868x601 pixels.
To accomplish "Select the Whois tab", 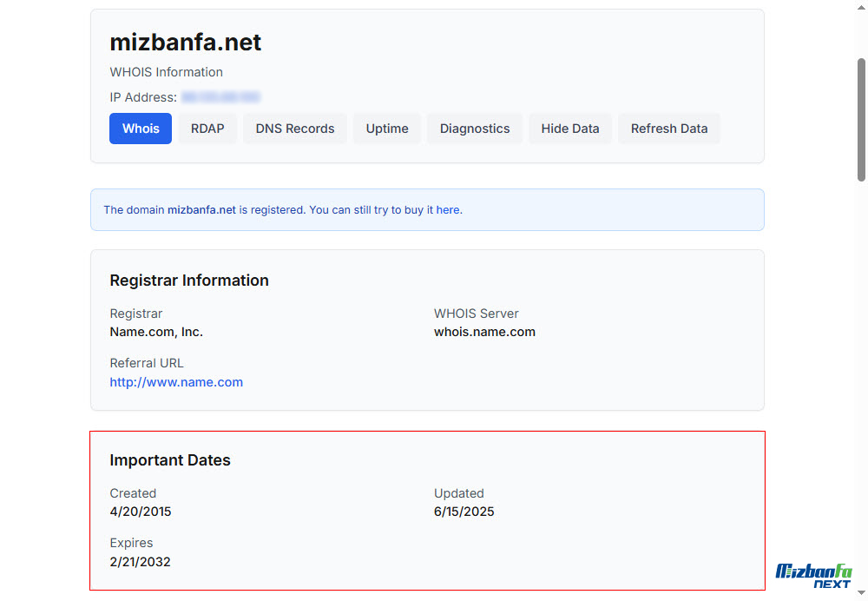I will coord(141,129).
